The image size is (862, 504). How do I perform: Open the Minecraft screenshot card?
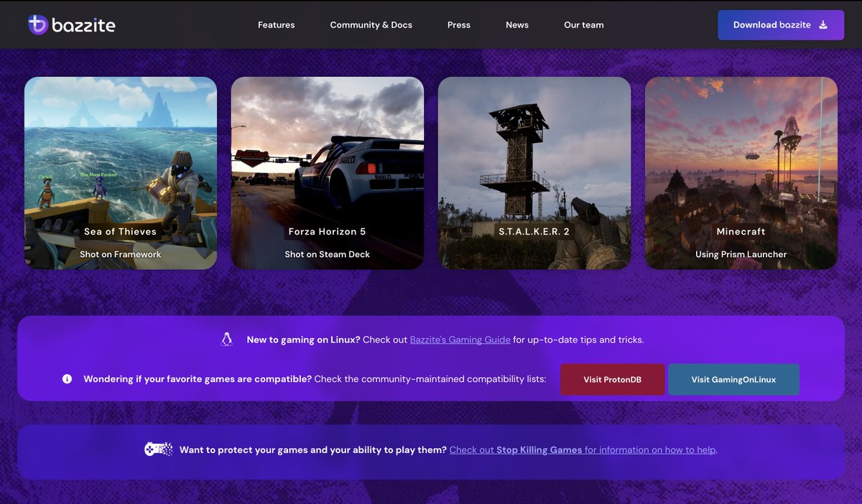point(741,173)
